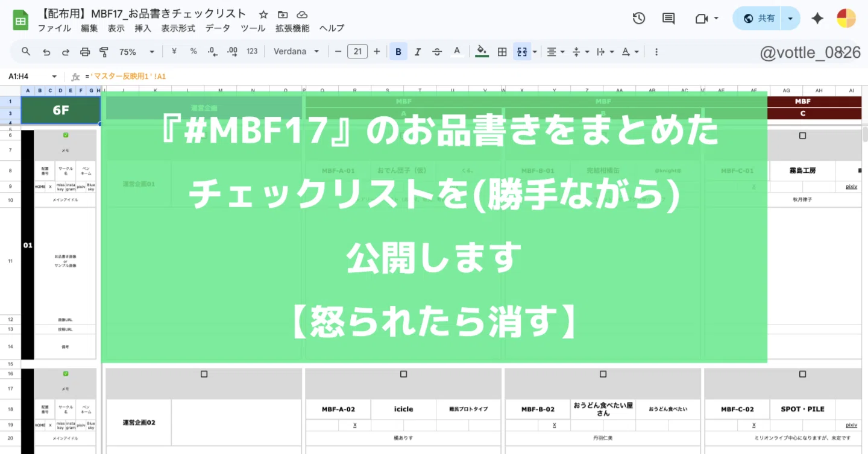Image resolution: width=868 pixels, height=454 pixels.
Task: Click the 共有 share button
Action: [758, 19]
